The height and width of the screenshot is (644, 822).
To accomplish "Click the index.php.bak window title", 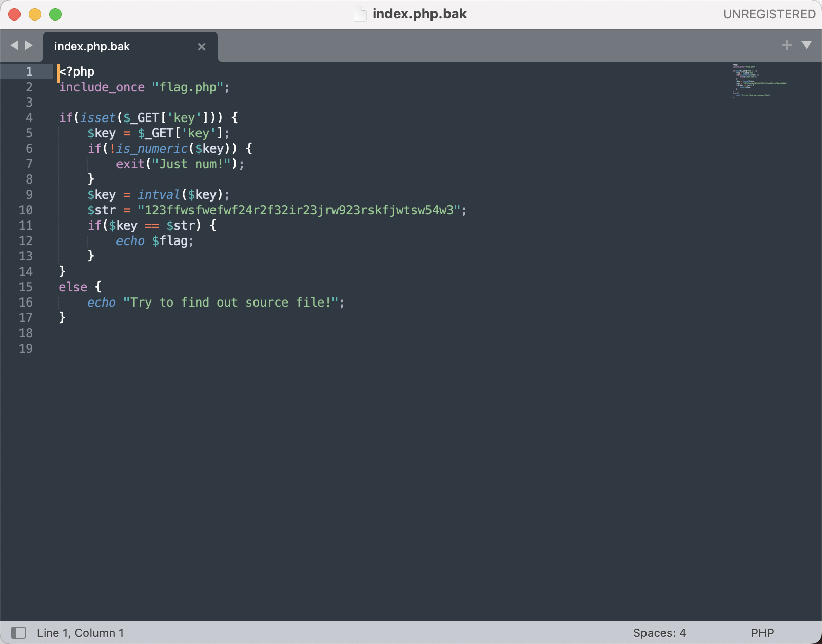I will pyautogui.click(x=419, y=14).
